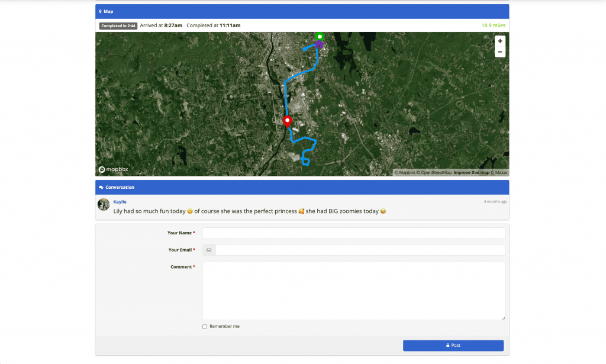Click Kaylie's profile avatar
Viewport: 606px width, 364px height.
[x=104, y=205]
